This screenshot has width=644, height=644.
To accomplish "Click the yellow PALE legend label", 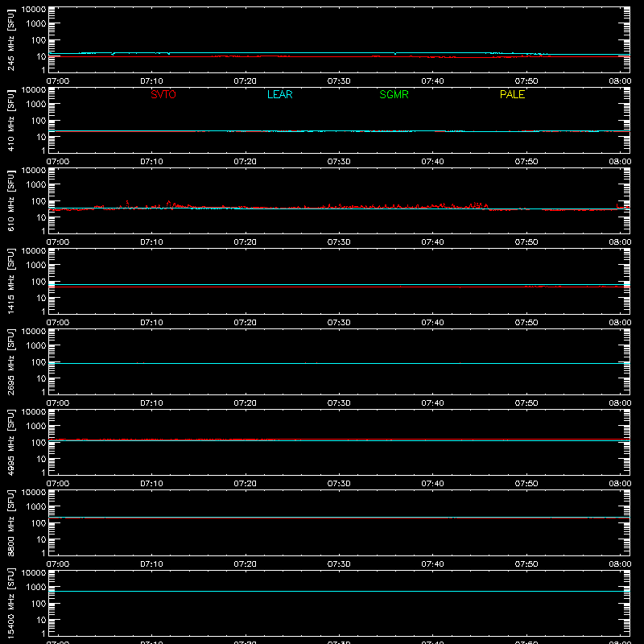I will (512, 94).
